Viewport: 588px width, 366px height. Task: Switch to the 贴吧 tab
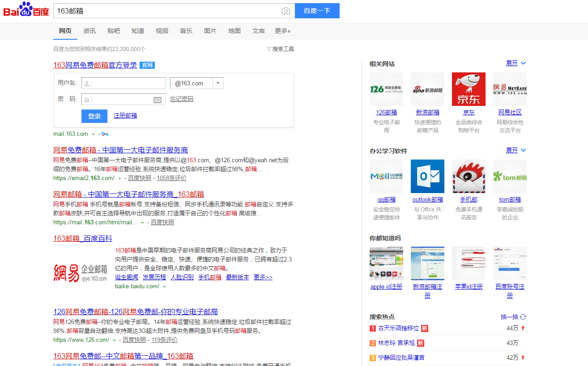coord(114,31)
